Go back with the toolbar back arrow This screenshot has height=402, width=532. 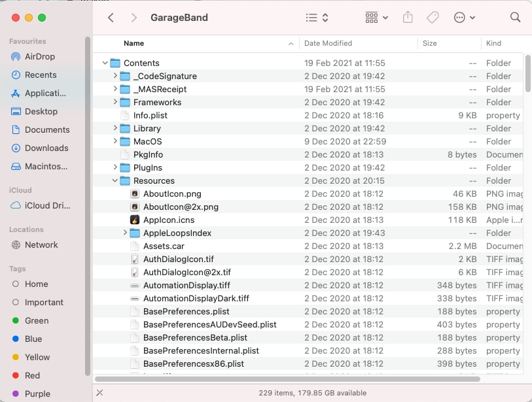111,18
